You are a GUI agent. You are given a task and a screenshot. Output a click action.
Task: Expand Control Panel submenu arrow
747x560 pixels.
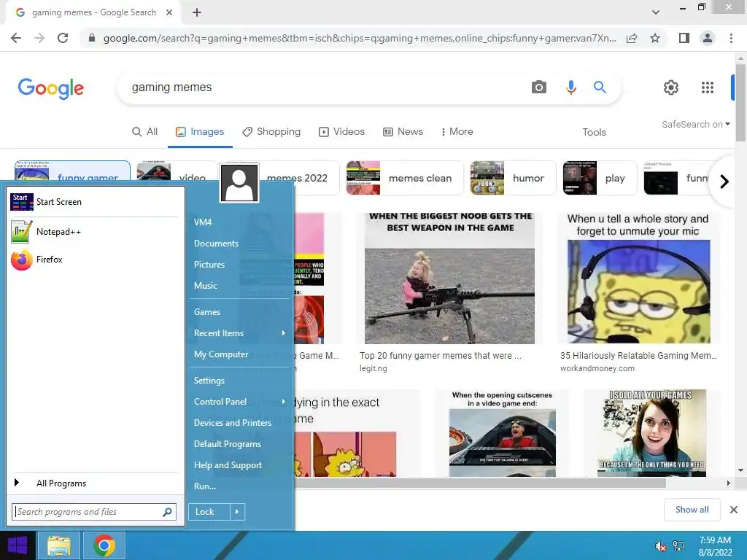(x=284, y=402)
